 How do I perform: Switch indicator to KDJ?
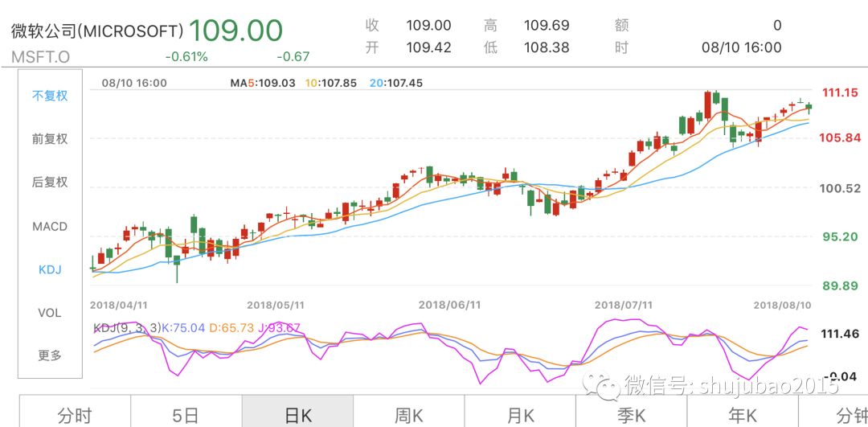(x=50, y=269)
